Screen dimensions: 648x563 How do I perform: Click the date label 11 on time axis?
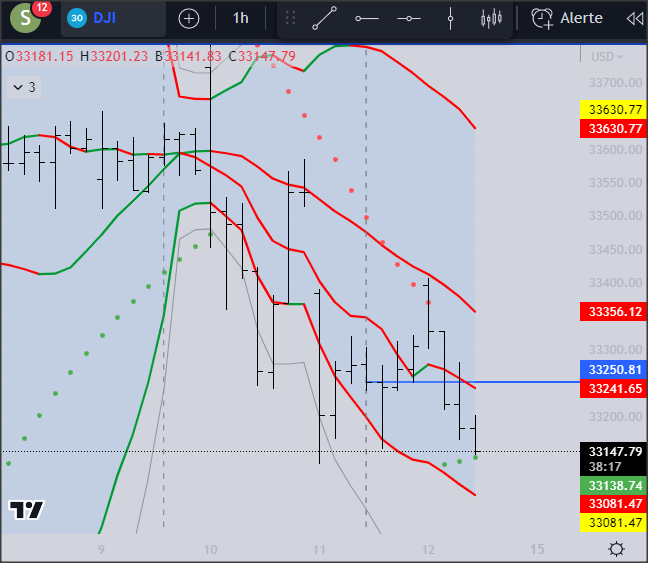pyautogui.click(x=319, y=549)
